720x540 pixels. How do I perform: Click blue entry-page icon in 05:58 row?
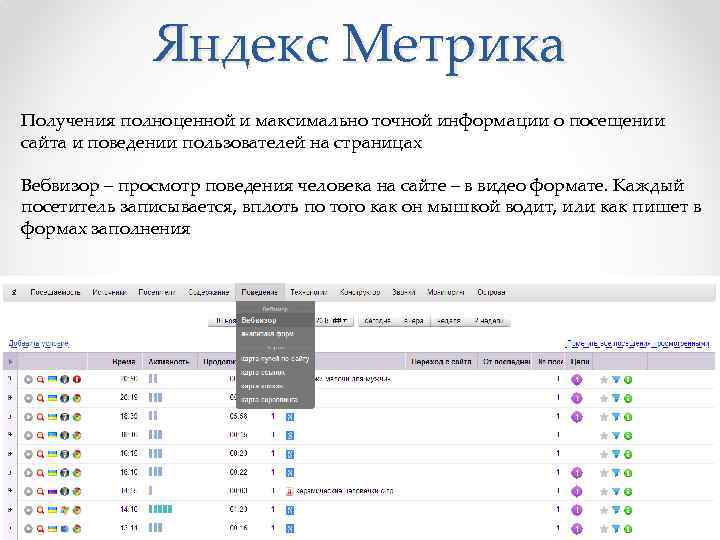coord(290,417)
